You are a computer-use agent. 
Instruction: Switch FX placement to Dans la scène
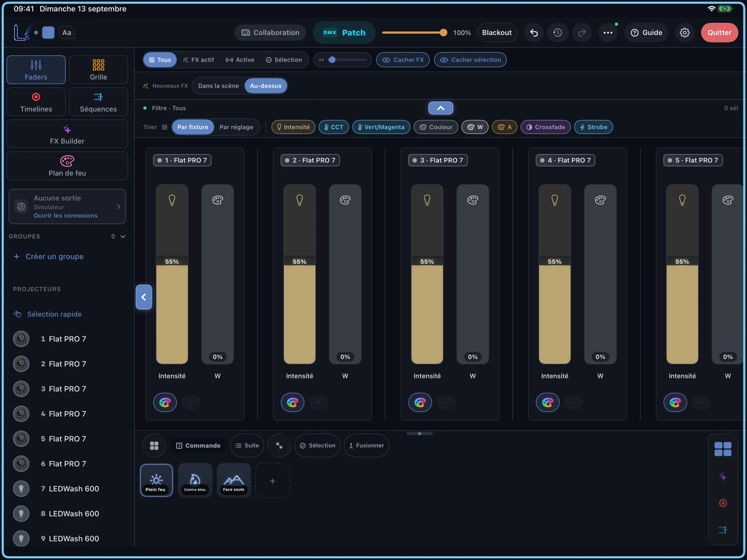[218, 86]
